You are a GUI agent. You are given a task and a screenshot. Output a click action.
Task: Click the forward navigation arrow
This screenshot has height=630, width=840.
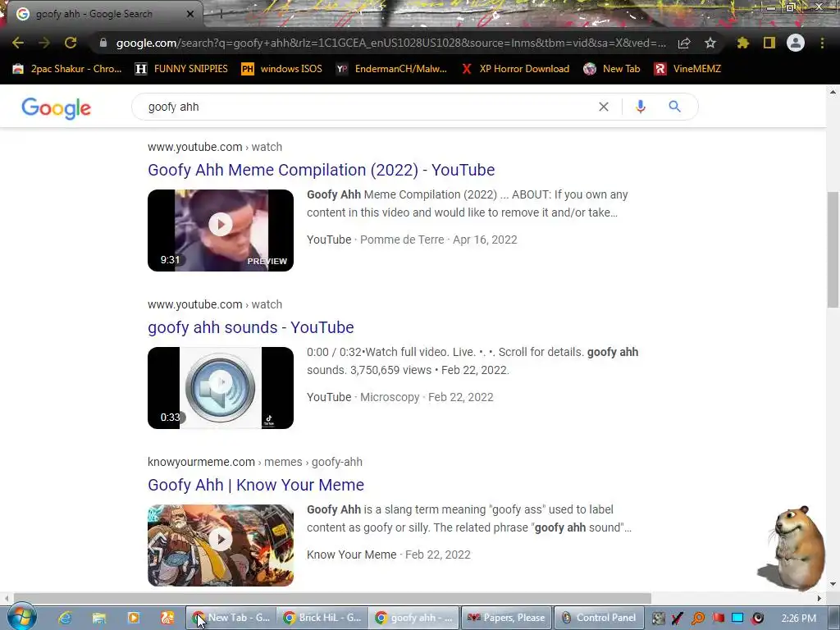coord(44,43)
